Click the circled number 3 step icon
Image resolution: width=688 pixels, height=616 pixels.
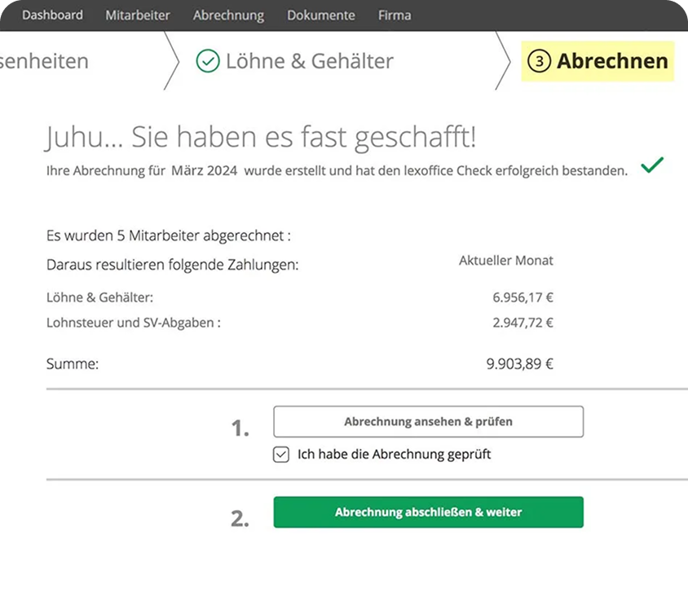pyautogui.click(x=539, y=61)
